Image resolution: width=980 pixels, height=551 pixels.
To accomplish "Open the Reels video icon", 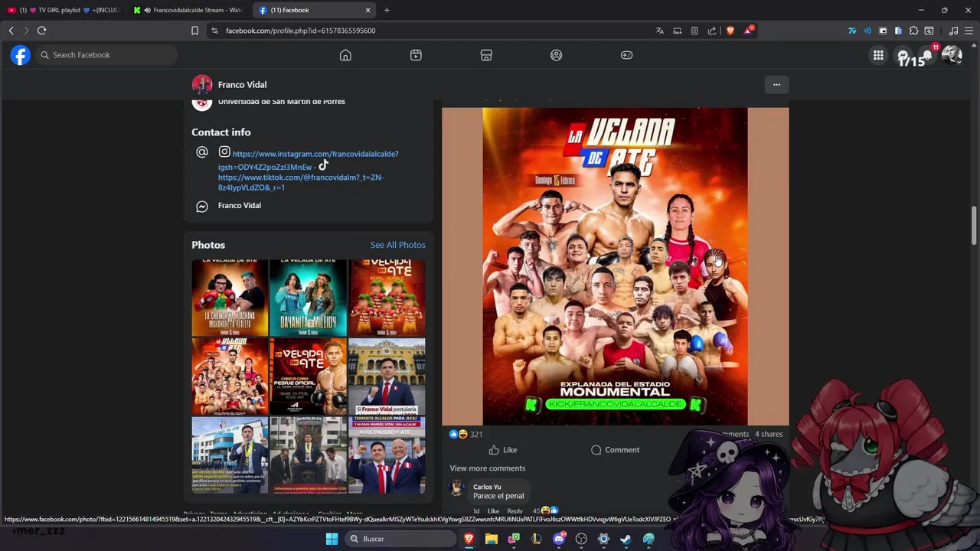I will point(416,55).
